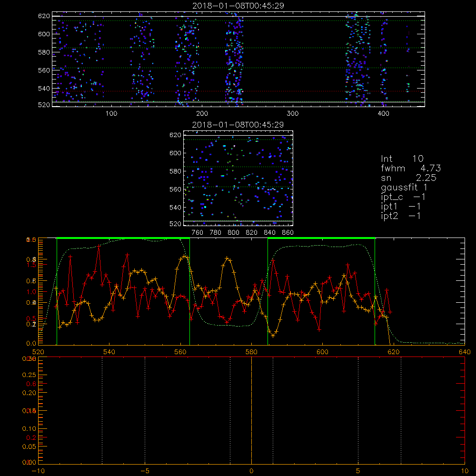The image size is (476, 476).
Task: Click x-axis label 640 of the profile plot
Action: click(x=465, y=352)
